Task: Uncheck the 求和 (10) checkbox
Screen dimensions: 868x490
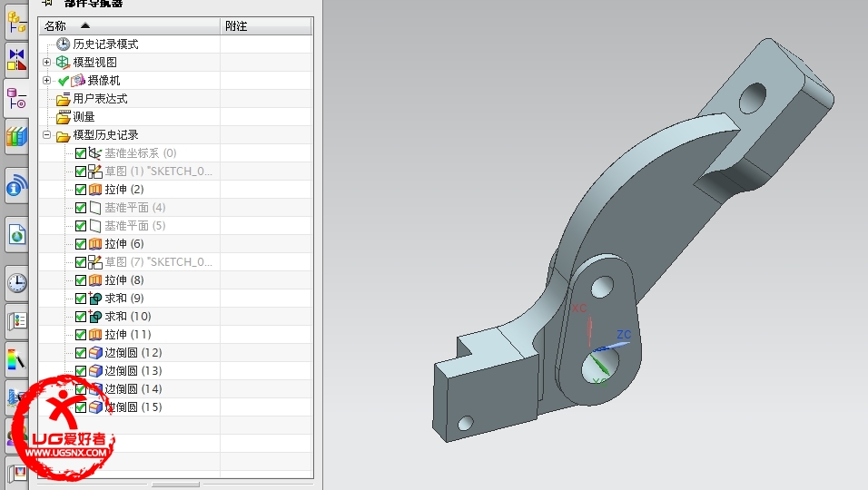Action: (x=81, y=317)
